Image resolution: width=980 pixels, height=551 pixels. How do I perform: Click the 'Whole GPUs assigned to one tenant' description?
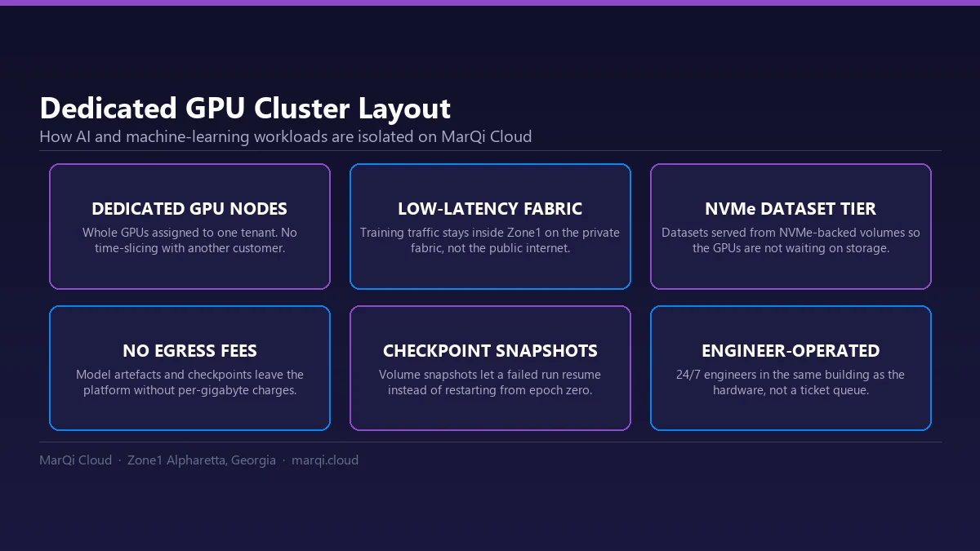point(189,240)
